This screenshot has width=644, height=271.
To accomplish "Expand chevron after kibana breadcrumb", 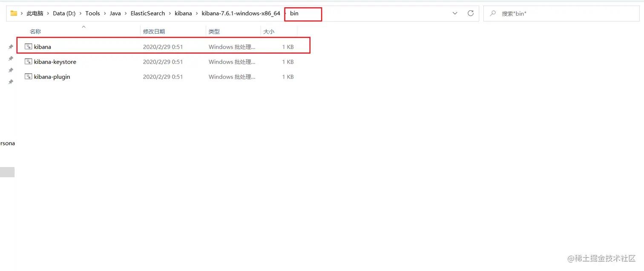I will (x=197, y=13).
